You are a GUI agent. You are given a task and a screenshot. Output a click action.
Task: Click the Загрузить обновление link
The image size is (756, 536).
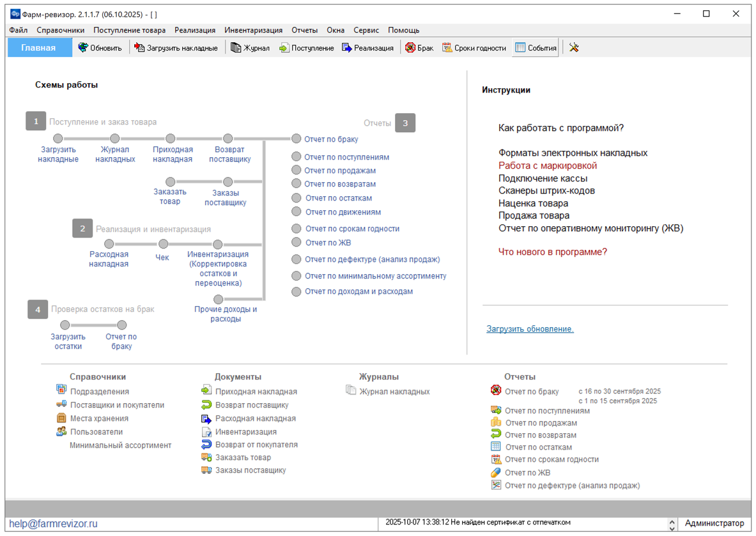pos(530,329)
